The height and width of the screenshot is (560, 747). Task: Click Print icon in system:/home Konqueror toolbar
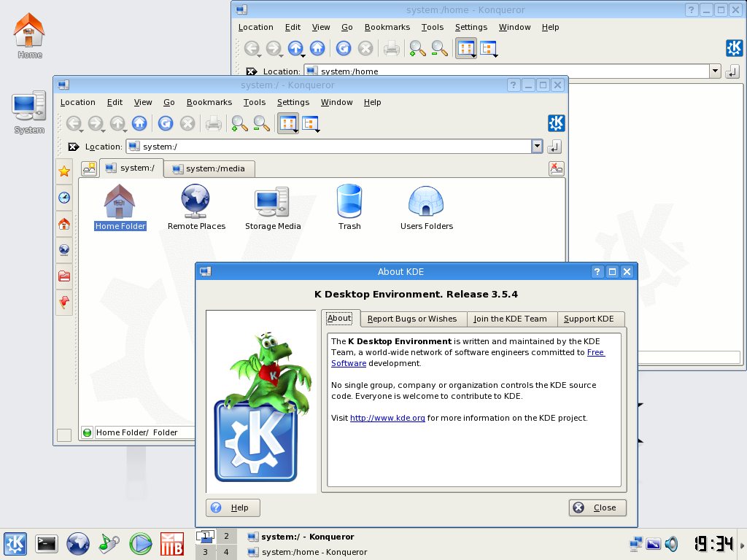(392, 48)
